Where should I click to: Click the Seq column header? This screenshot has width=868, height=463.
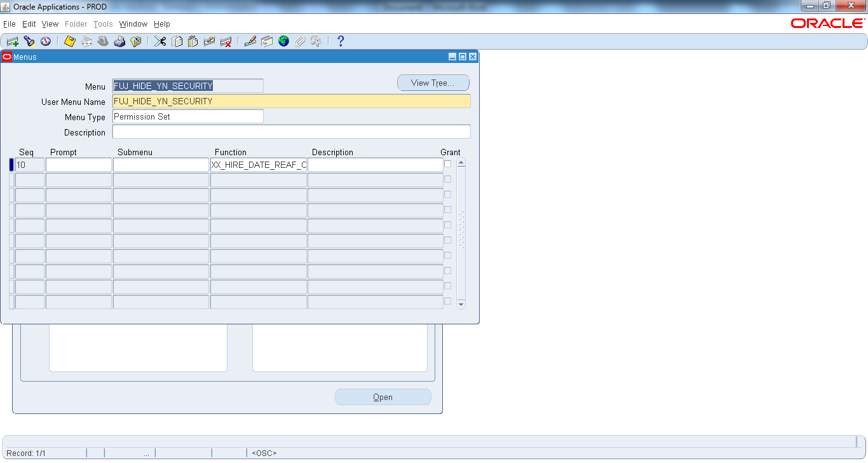(26, 153)
